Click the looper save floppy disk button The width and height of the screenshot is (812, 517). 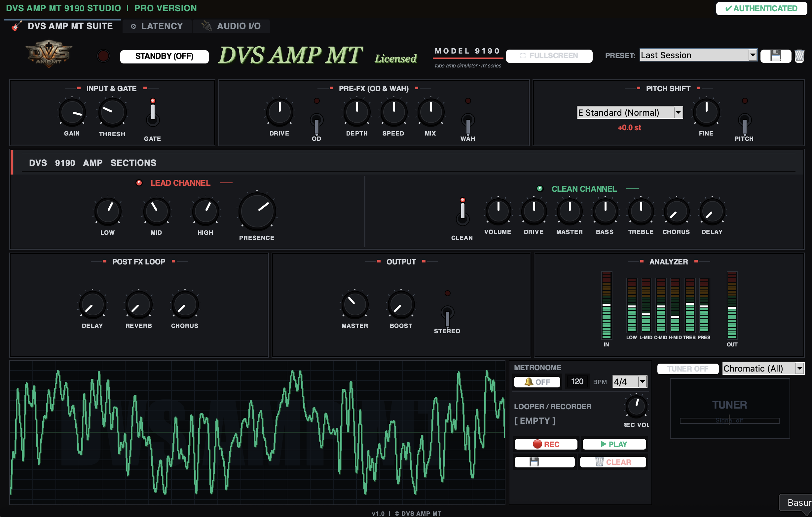(x=544, y=462)
